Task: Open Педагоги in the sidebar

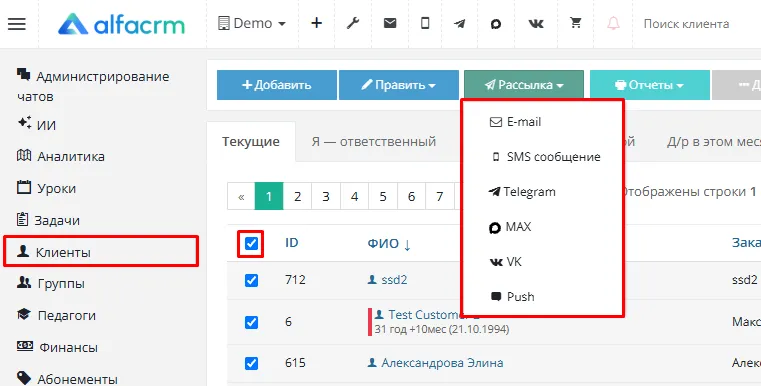Action: pyautogui.click(x=56, y=315)
